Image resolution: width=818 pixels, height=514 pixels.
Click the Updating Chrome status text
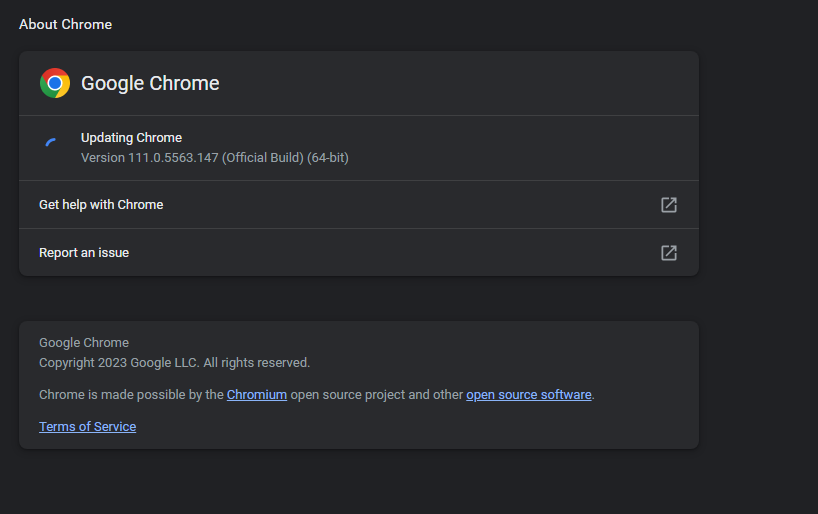point(131,138)
